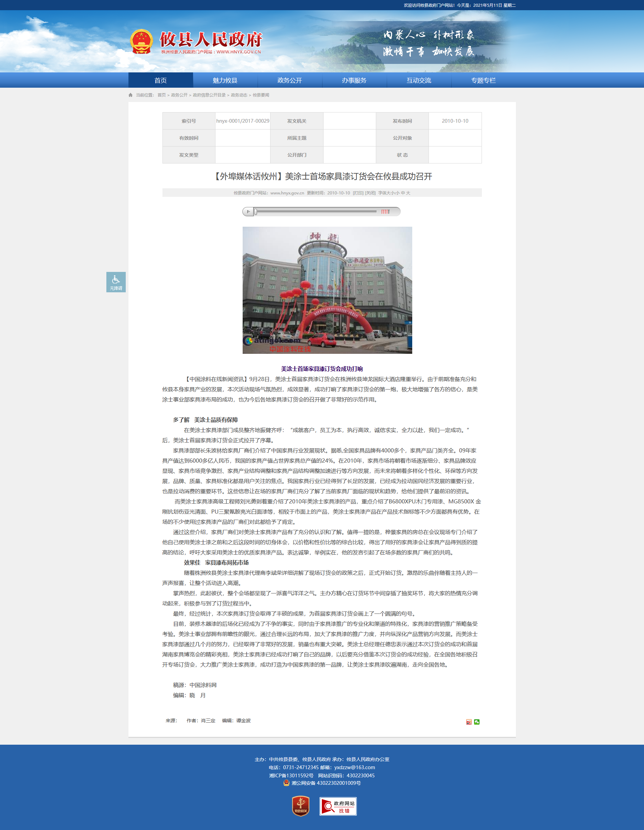Click the police badge beside 湘公网安备
The height and width of the screenshot is (830, 644).
click(x=286, y=783)
